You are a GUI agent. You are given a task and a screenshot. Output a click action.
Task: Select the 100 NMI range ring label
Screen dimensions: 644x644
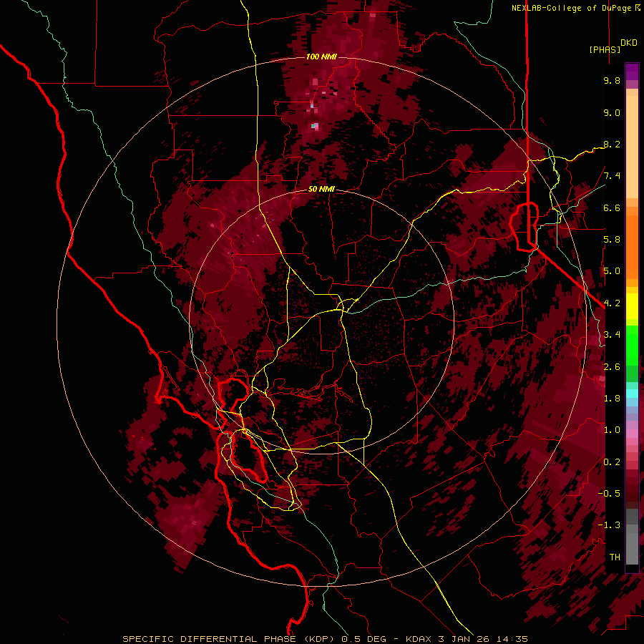(321, 57)
